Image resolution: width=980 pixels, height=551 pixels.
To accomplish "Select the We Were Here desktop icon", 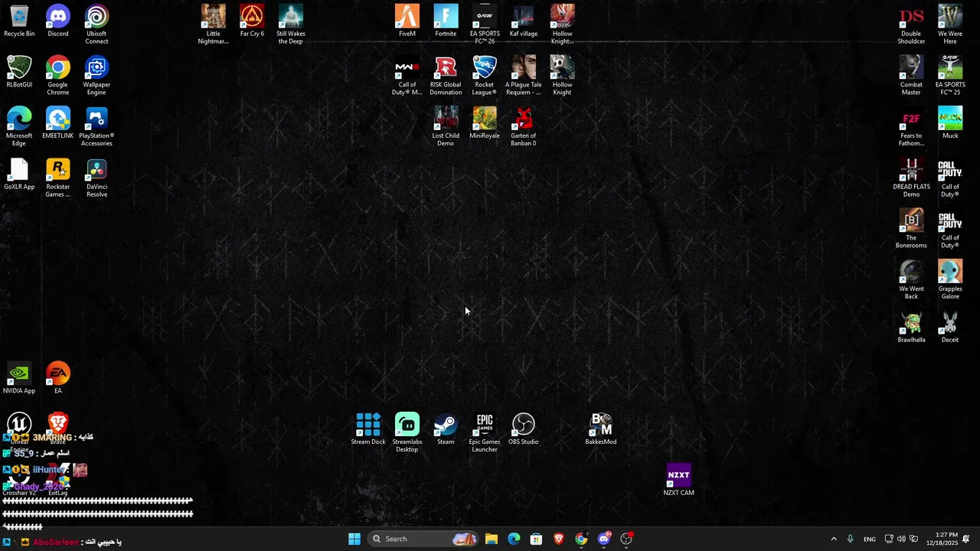I will tap(950, 24).
